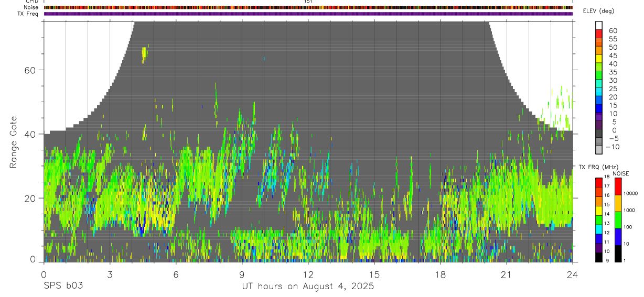
Task: Click the Range Gate vertical axis title
Action: (x=14, y=142)
